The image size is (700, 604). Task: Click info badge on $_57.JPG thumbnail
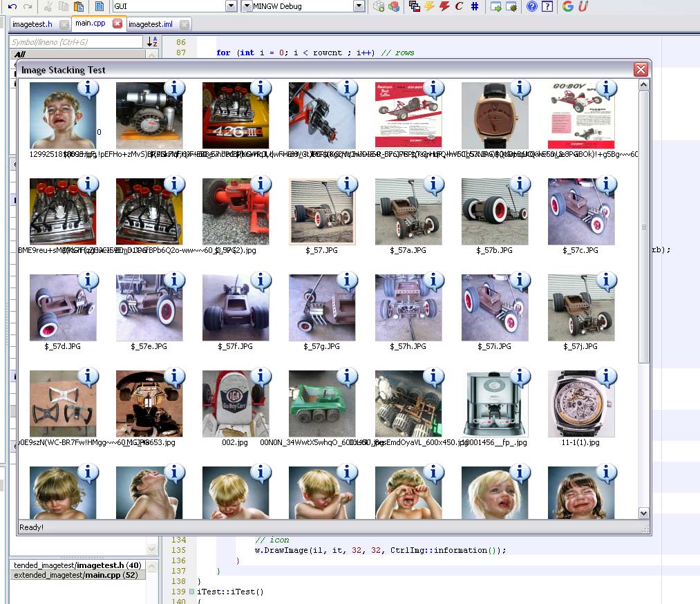tap(346, 185)
